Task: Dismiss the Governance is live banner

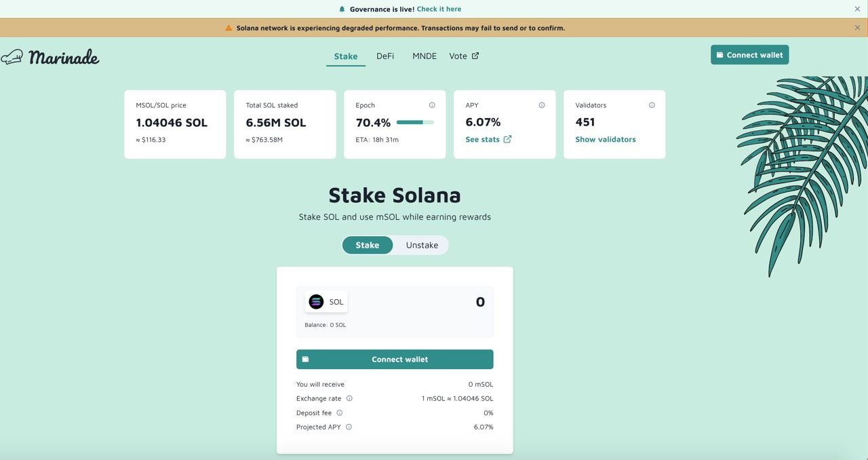Action: [857, 9]
